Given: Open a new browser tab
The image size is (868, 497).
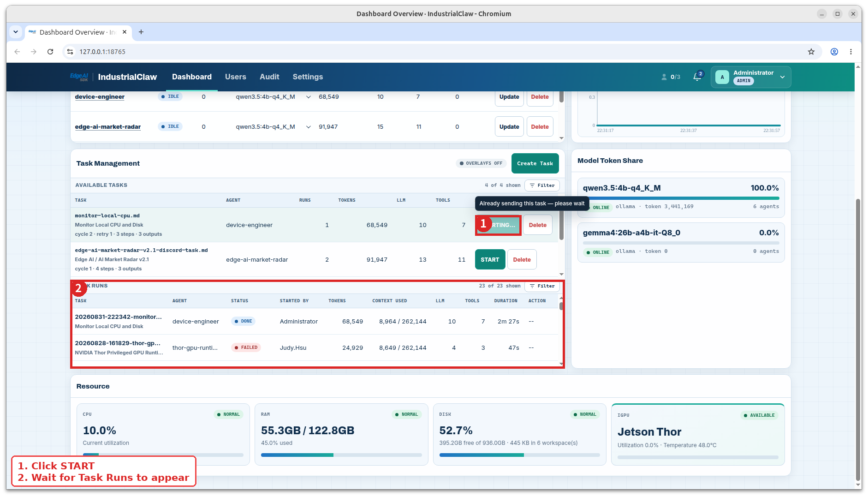Looking at the screenshot, I should (x=141, y=32).
